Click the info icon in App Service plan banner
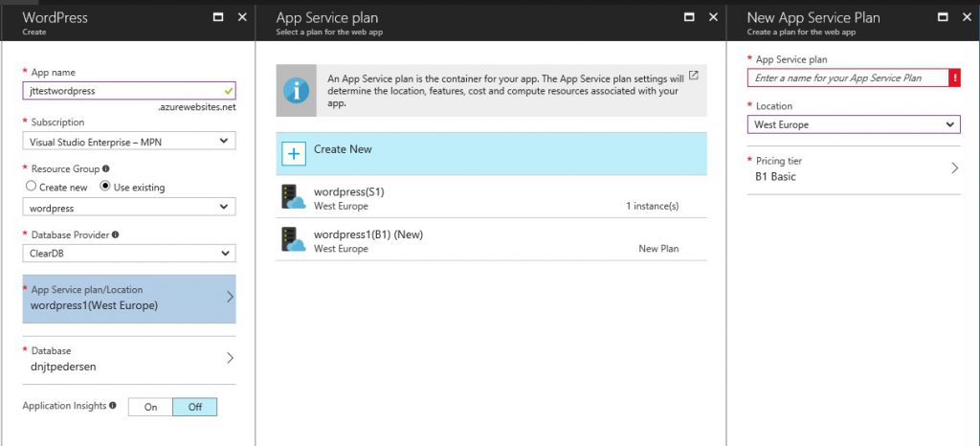The height and width of the screenshot is (446, 980). 297,91
